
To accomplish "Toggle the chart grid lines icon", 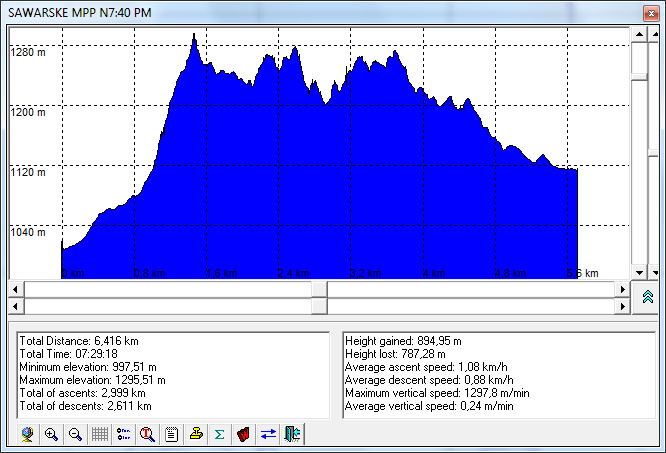I will pyautogui.click(x=100, y=434).
